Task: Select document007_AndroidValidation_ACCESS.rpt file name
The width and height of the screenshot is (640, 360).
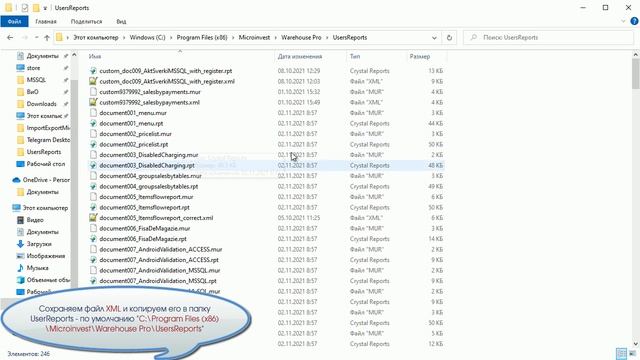Action: [x=159, y=260]
